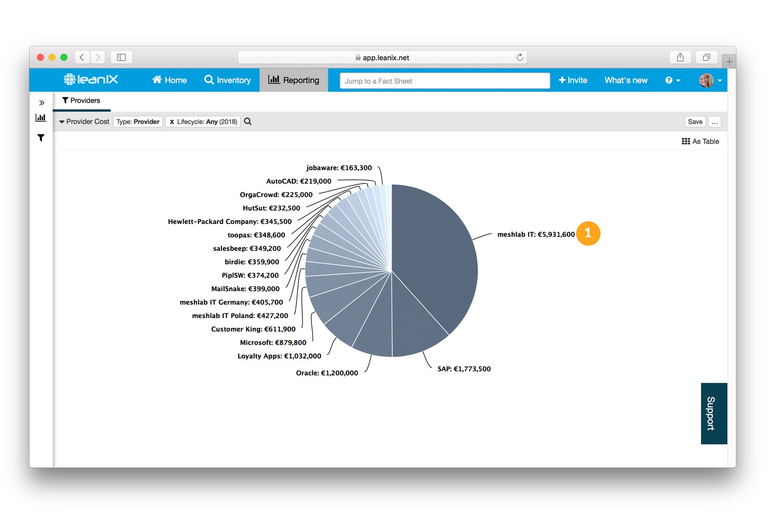Click the Safari share icon
768x532 pixels.
coord(680,57)
